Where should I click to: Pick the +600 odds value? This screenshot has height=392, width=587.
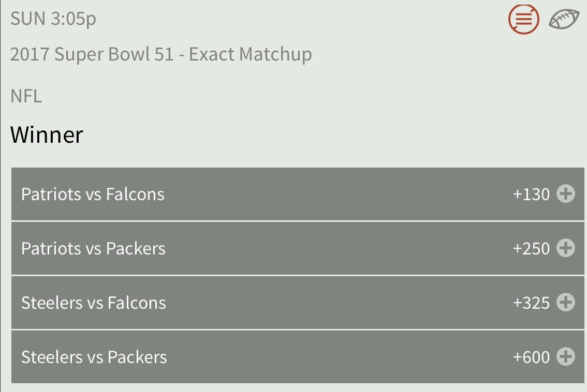pyautogui.click(x=531, y=357)
